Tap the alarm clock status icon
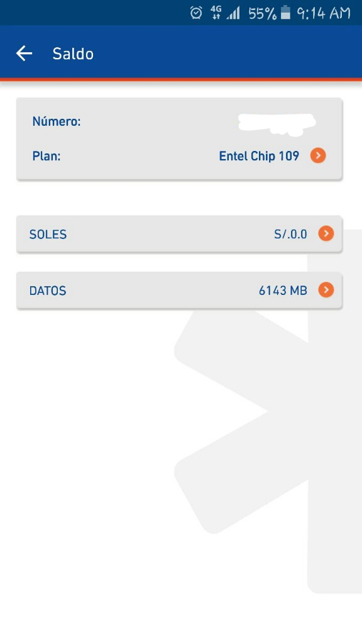This screenshot has height=644, width=362. click(196, 13)
